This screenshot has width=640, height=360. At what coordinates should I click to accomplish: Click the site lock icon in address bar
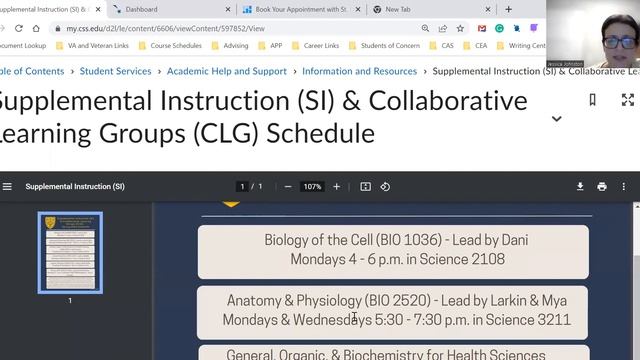58,28
